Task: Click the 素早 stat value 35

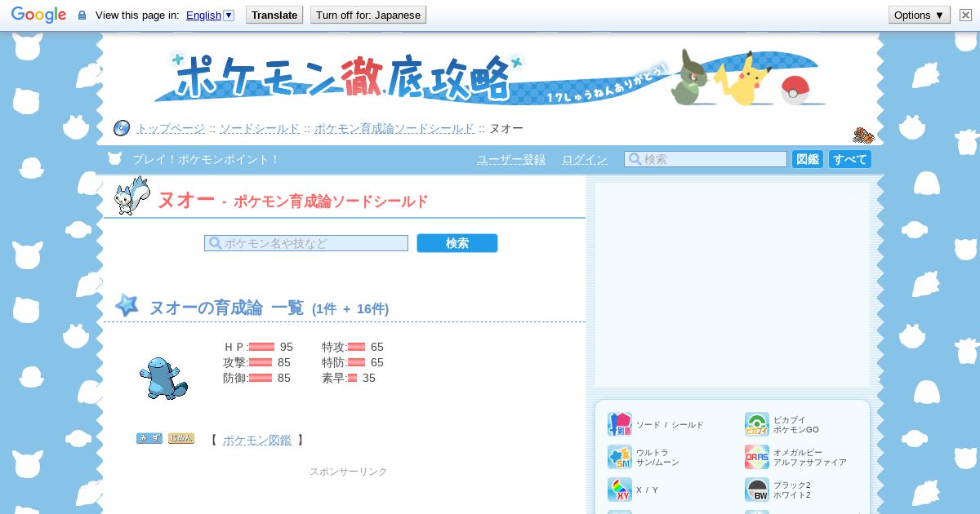Action: pos(369,378)
